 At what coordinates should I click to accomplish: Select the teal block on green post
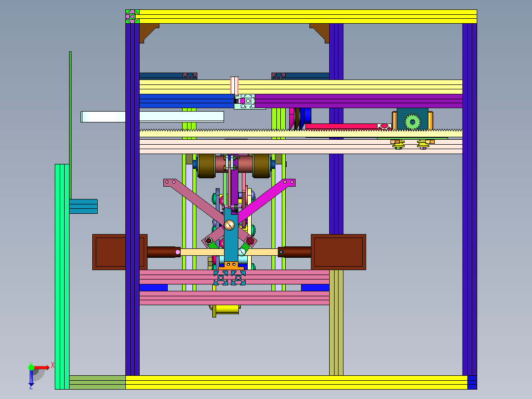(x=83, y=206)
